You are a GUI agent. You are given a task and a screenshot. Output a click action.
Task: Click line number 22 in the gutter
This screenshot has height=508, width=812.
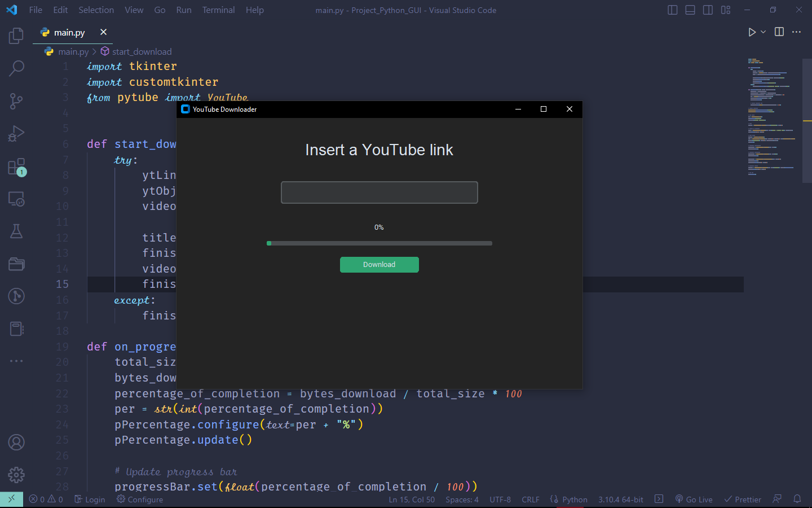point(62,393)
